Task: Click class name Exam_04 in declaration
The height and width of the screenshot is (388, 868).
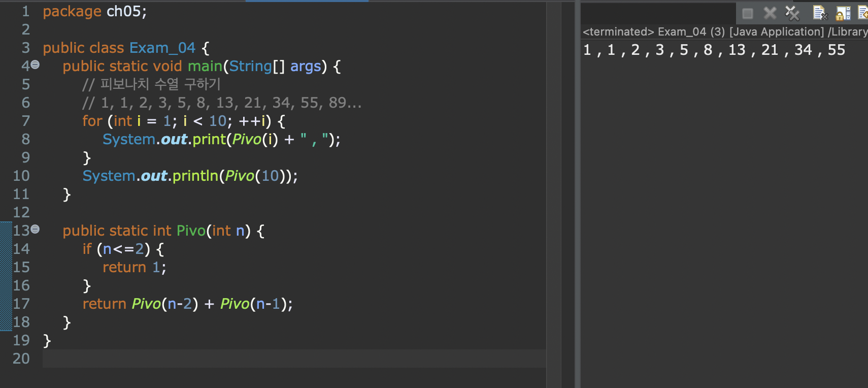Action: point(162,48)
